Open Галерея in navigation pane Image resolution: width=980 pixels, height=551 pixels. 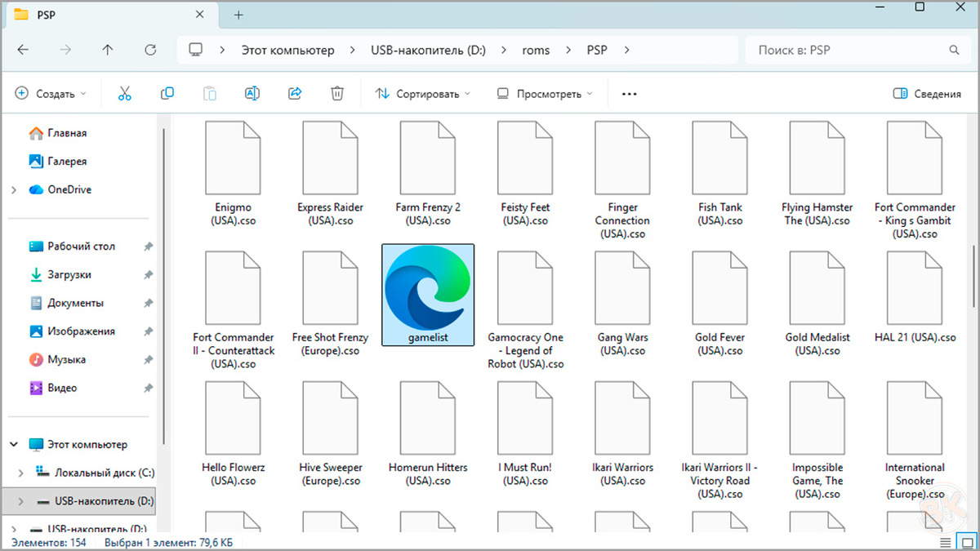[x=57, y=162]
